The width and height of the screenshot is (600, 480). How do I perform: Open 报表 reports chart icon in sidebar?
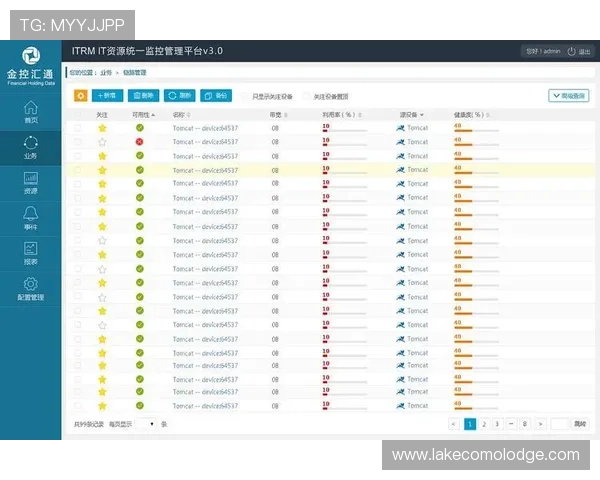pos(30,251)
